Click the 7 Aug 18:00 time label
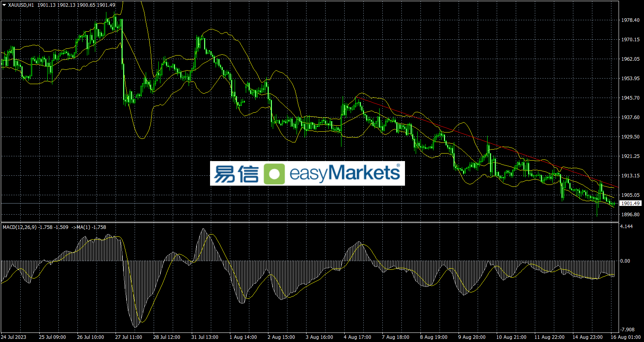 pyautogui.click(x=396, y=337)
